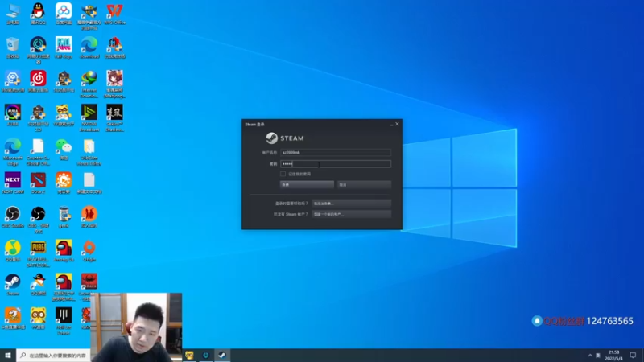644x362 pixels.
Task: Open the PUBG Battlegrounds desktop icon
Action: click(x=38, y=253)
